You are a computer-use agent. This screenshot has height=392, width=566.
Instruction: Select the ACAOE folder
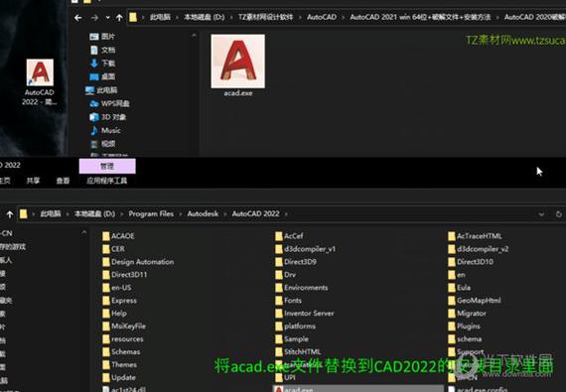click(118, 236)
